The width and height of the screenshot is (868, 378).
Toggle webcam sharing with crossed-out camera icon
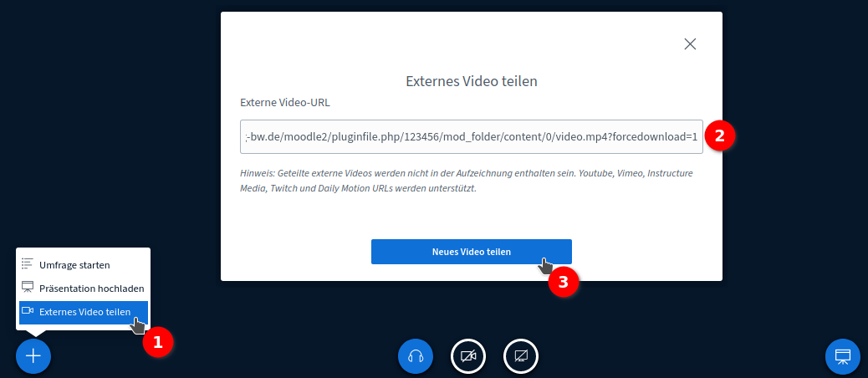pos(468,356)
